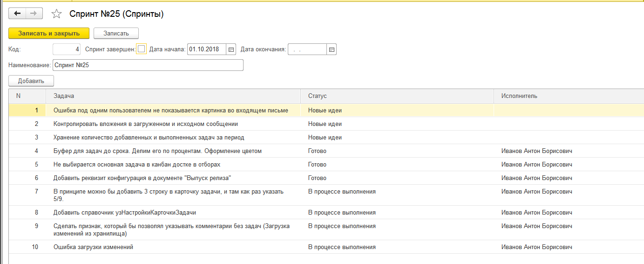Click 'В процессе выполнения' in row 9

[x=342, y=226]
